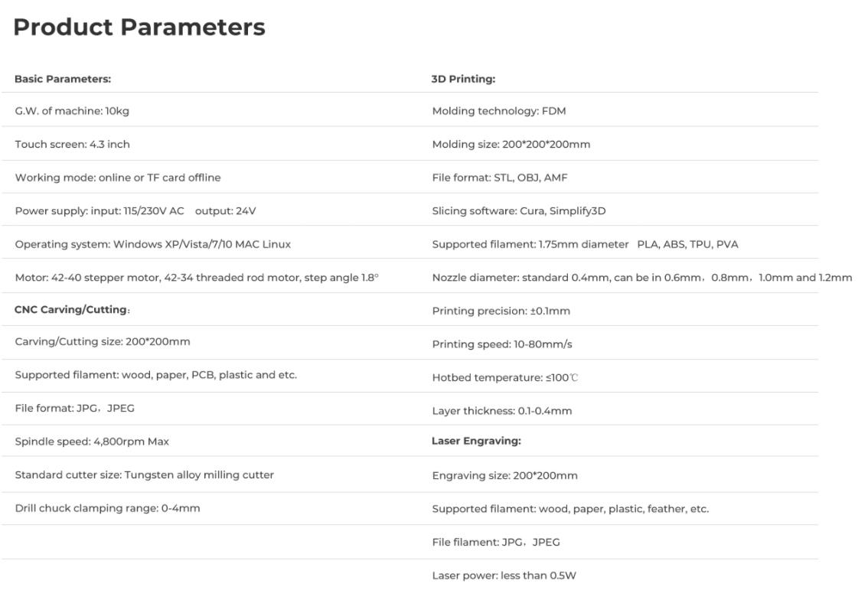Select the Drill chuck clamping range text
Image resolution: width=868 pixels, height=603 pixels.
[x=107, y=508]
